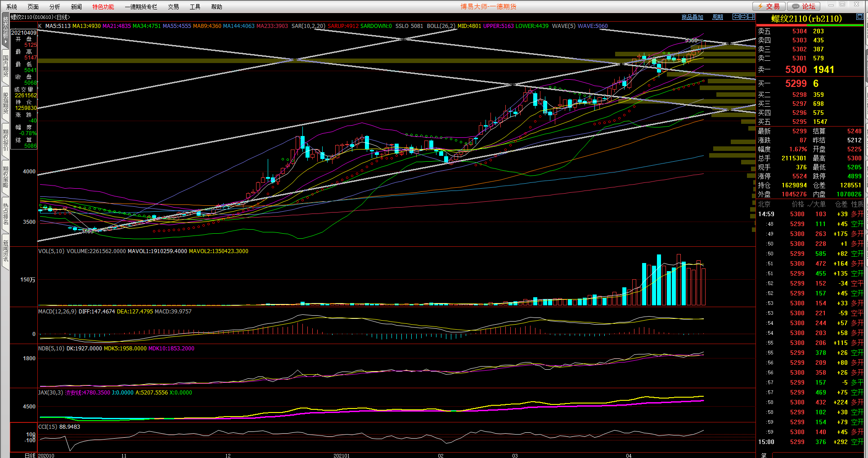Click the 商品叠加 overlay link
Viewport: 868px width, 458px height.
coord(692,17)
